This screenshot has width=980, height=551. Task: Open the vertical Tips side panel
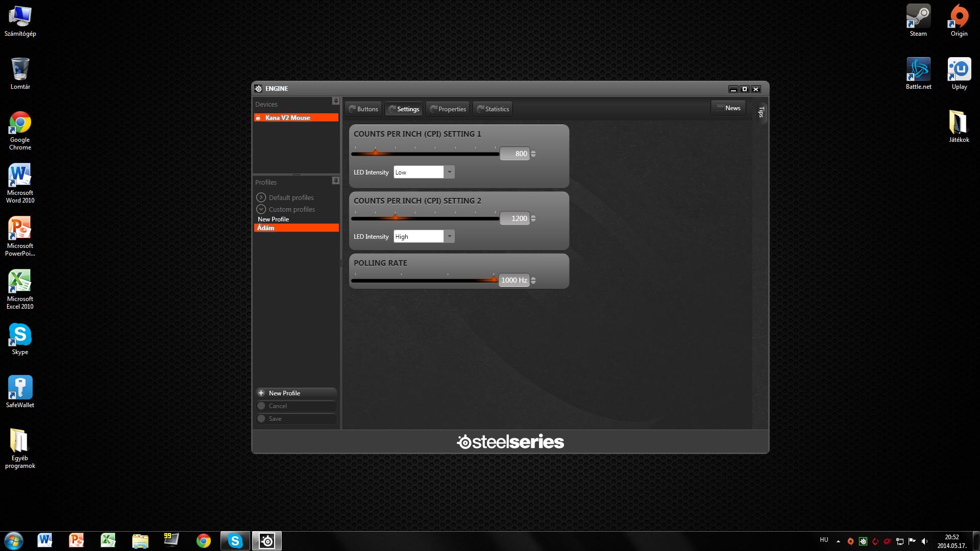(761, 112)
